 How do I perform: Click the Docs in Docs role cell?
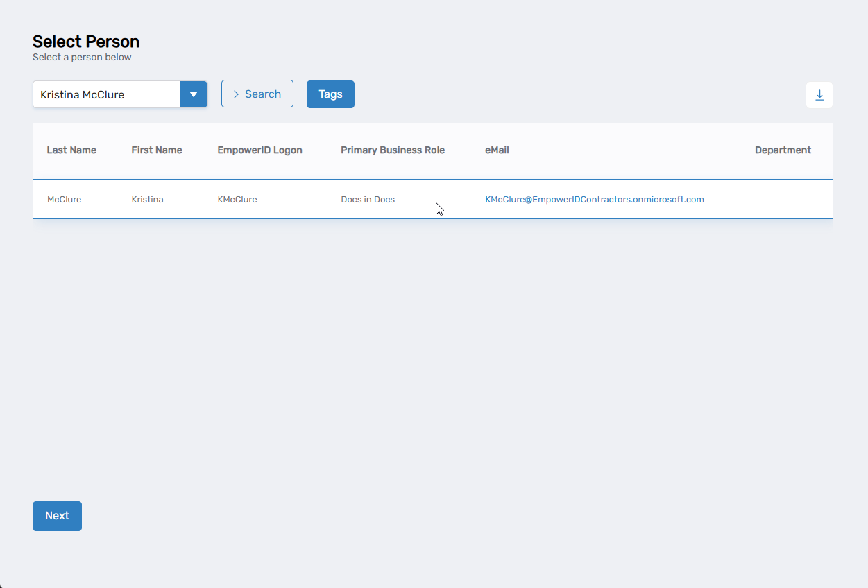point(368,200)
